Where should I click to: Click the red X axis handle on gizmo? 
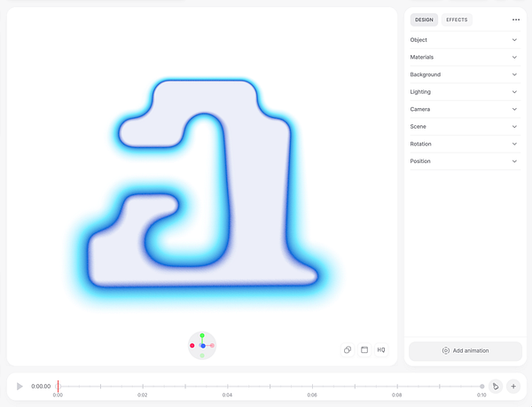click(x=192, y=346)
